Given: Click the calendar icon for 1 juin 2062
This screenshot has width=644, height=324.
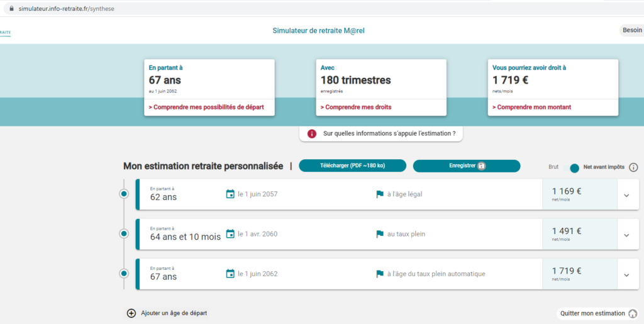Looking at the screenshot, I should coord(230,274).
